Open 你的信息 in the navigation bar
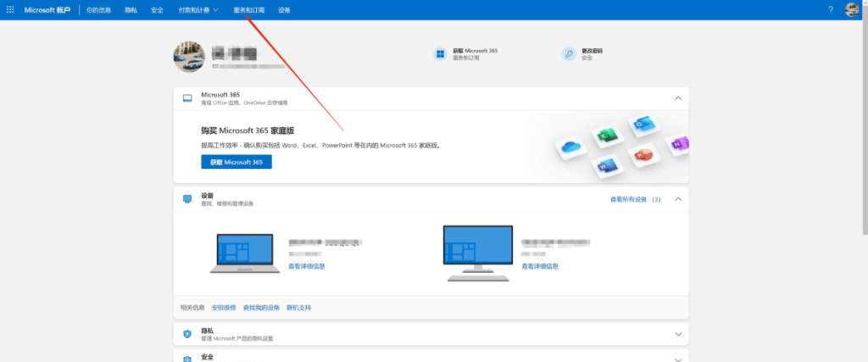Viewport: 868px width, 362px height. [98, 9]
